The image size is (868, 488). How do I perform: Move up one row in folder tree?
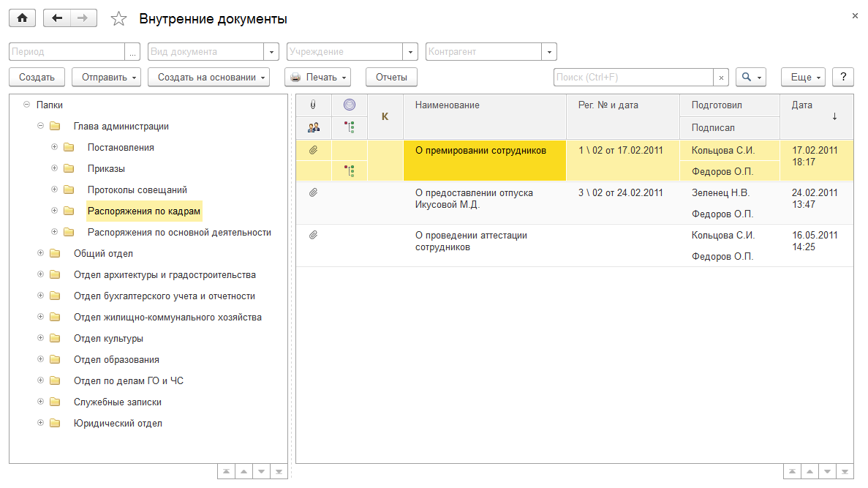[244, 471]
